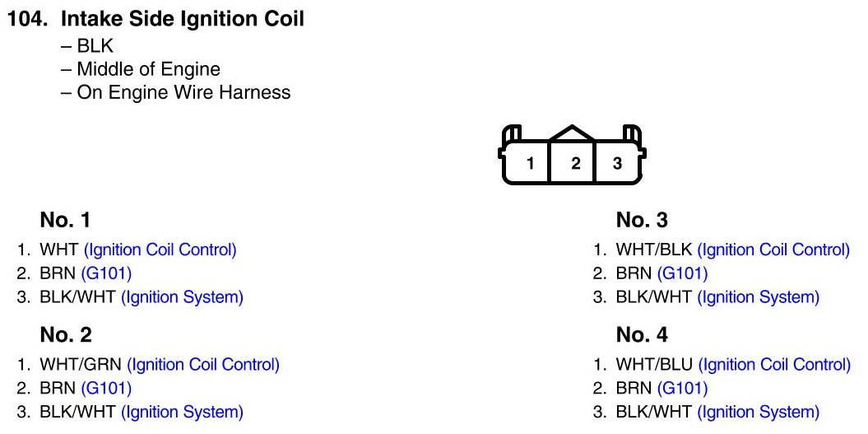Click pin 1 in the connector diagram

click(531, 163)
